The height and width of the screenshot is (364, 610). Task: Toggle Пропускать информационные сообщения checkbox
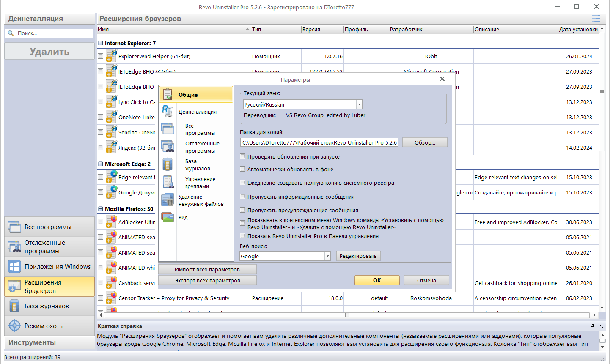click(243, 197)
